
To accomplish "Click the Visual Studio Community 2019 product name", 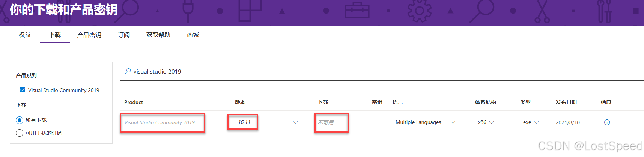I will (159, 122).
